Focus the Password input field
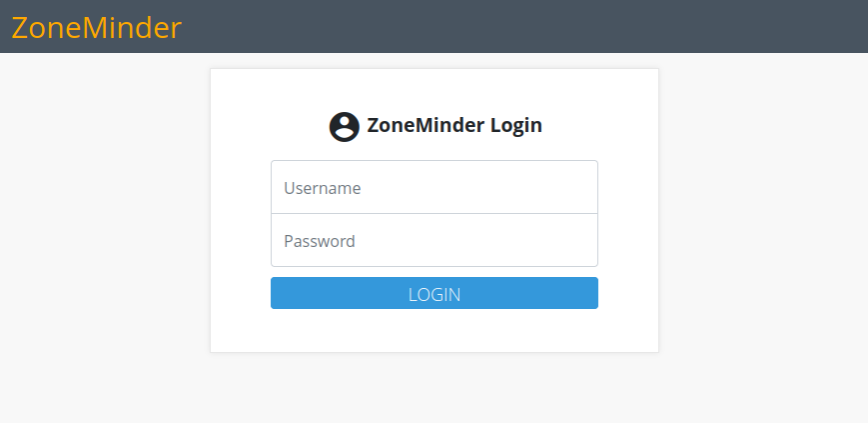Screen dimensions: 868x423 click(434, 241)
